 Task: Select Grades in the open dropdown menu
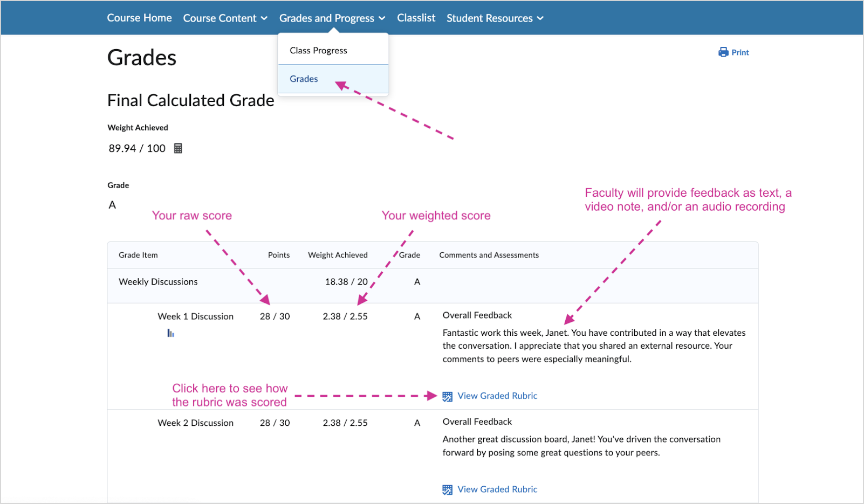(x=304, y=79)
